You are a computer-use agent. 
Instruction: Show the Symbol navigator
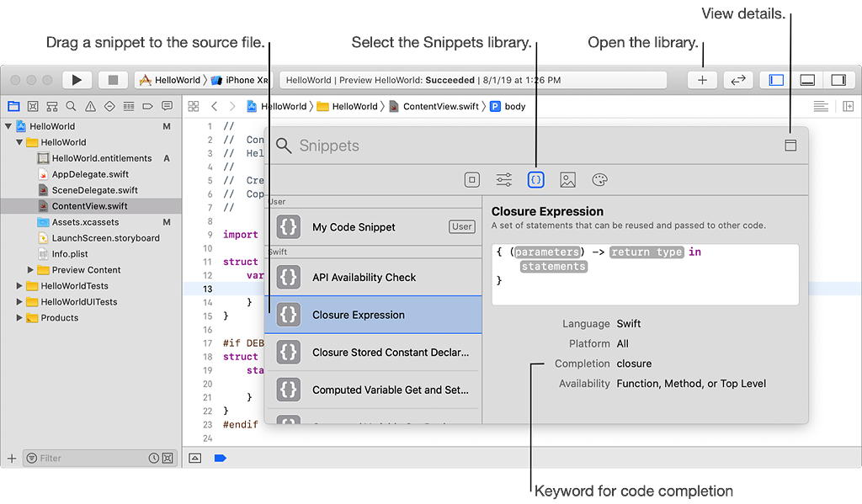[x=52, y=106]
